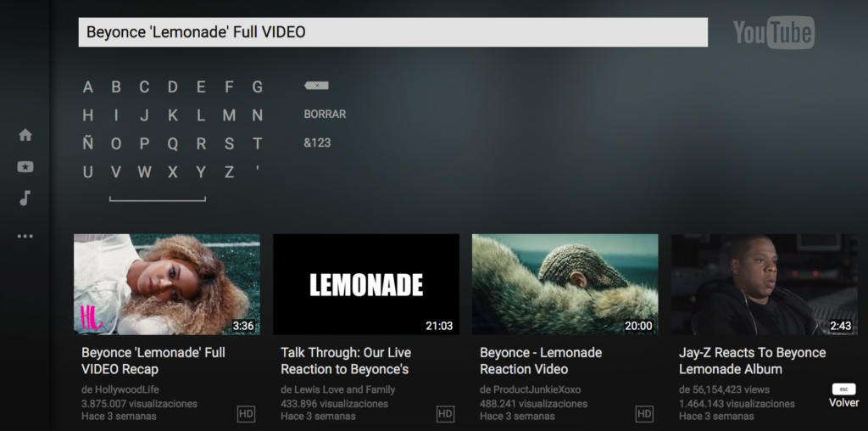The image size is (868, 431).
Task: Open the 20:00 fur coat reaction thumbnail
Action: (565, 284)
